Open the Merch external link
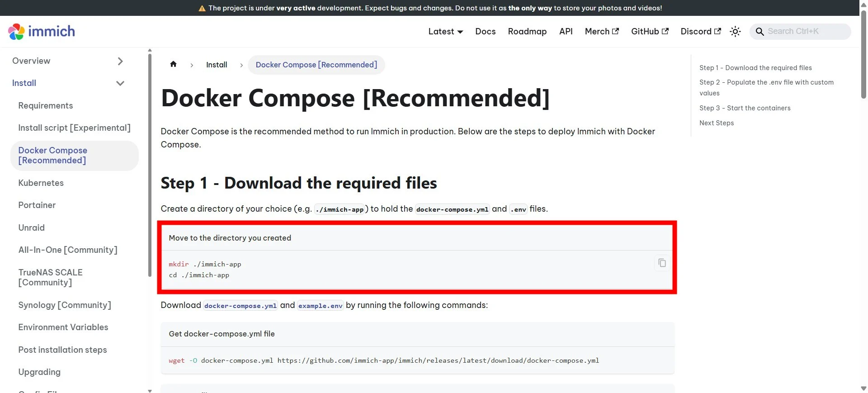The width and height of the screenshot is (868, 393). 602,32
